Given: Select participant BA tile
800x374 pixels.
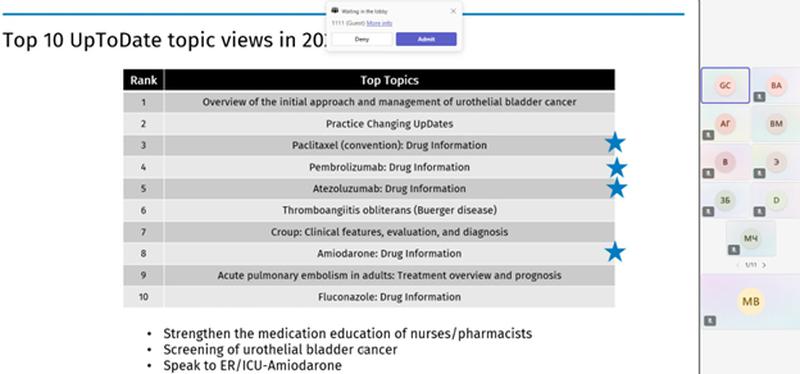Looking at the screenshot, I should click(x=776, y=85).
